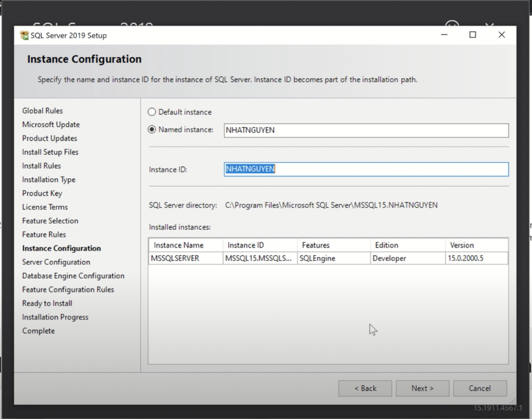Minimize the SQL Server 2019 Setup window

click(x=444, y=35)
